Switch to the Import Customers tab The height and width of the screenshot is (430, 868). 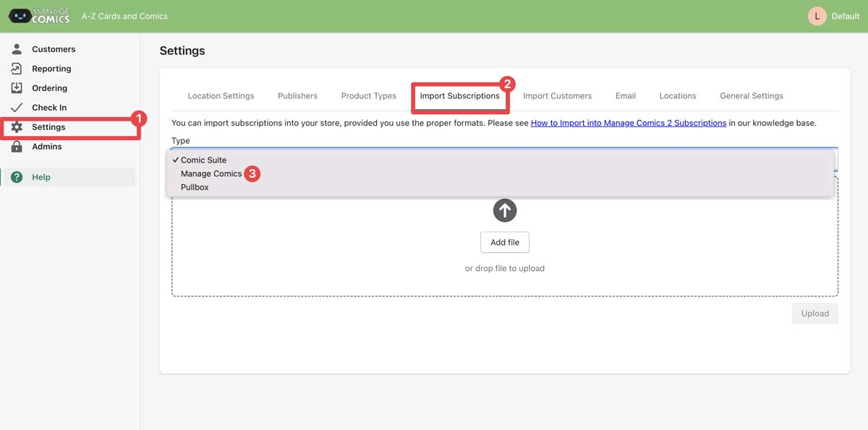[x=557, y=96]
